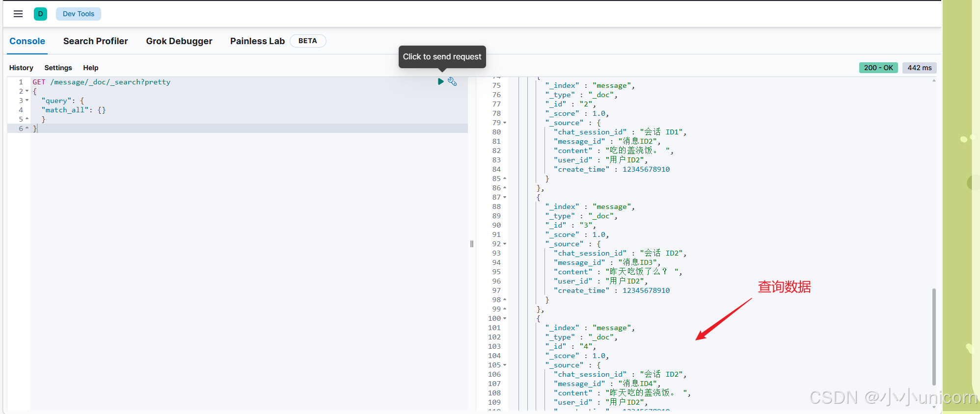Toggle fold marker at editor line 5
The height and width of the screenshot is (414, 980).
tap(27, 119)
